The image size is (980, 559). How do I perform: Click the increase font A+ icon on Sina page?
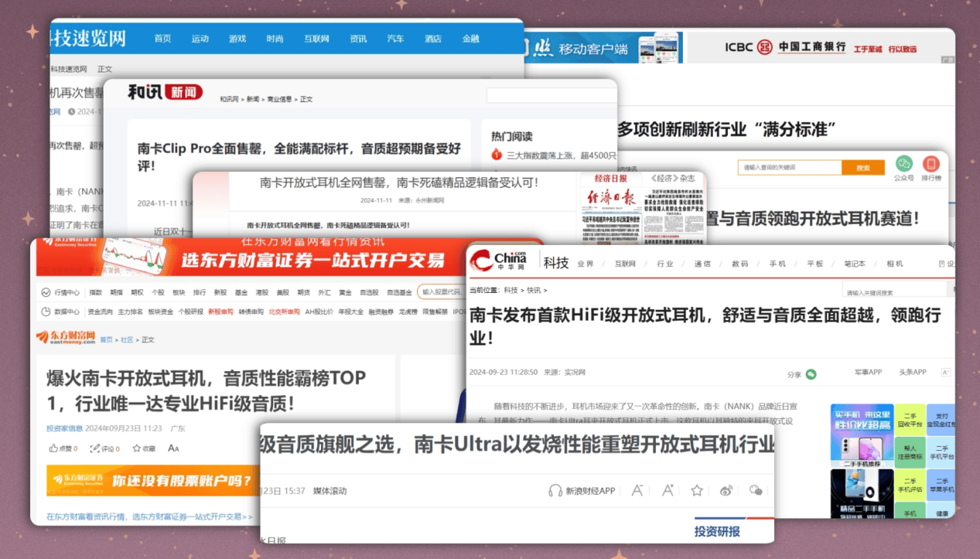click(x=668, y=490)
